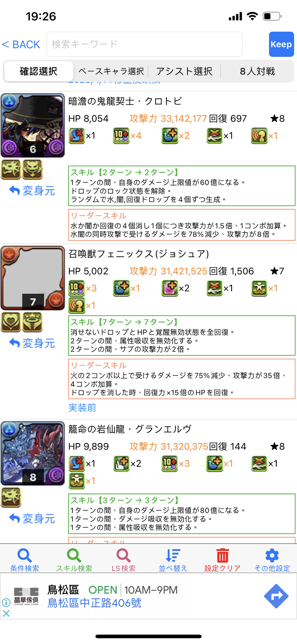
Task: Open 条件検索 magnifier icon
Action: click(24, 556)
